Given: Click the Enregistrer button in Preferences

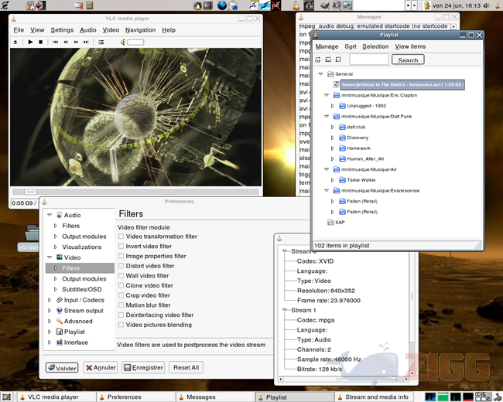Looking at the screenshot, I should coord(144,368).
